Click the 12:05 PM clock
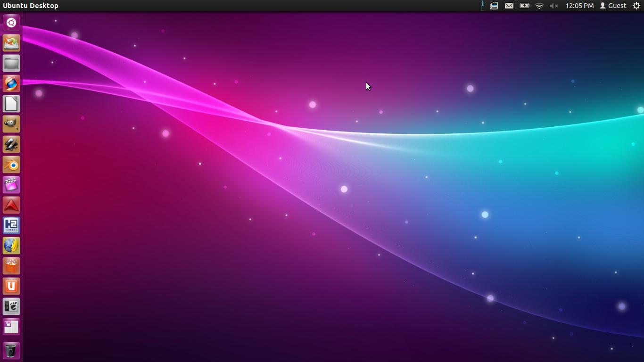Viewport: 644px width, 362px height. click(579, 6)
